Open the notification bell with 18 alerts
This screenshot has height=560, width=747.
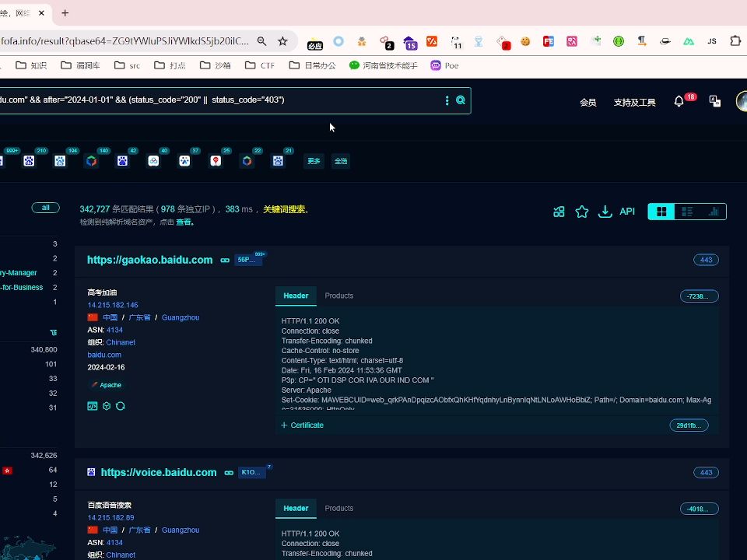(x=679, y=101)
